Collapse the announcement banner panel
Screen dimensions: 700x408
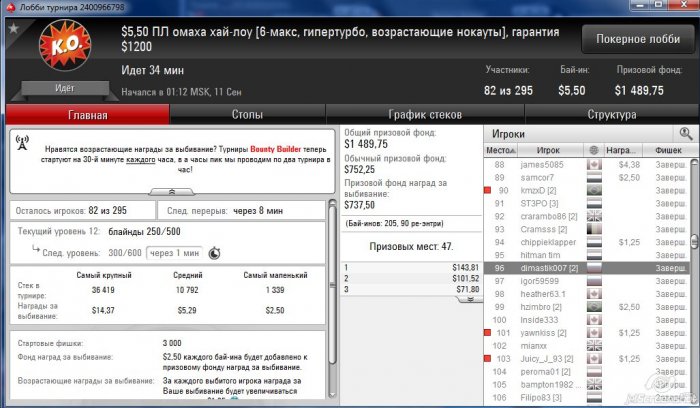[172, 192]
